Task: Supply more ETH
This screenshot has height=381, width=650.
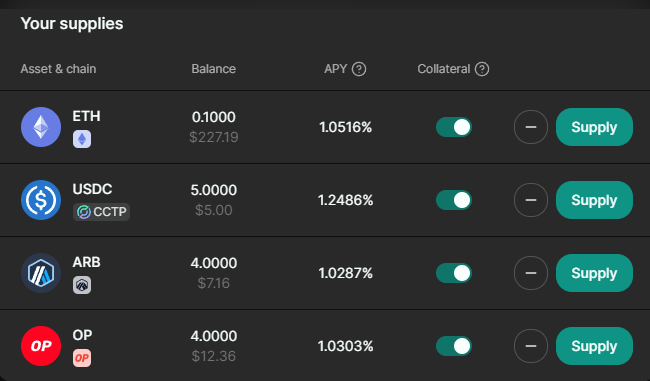Action: [x=594, y=127]
